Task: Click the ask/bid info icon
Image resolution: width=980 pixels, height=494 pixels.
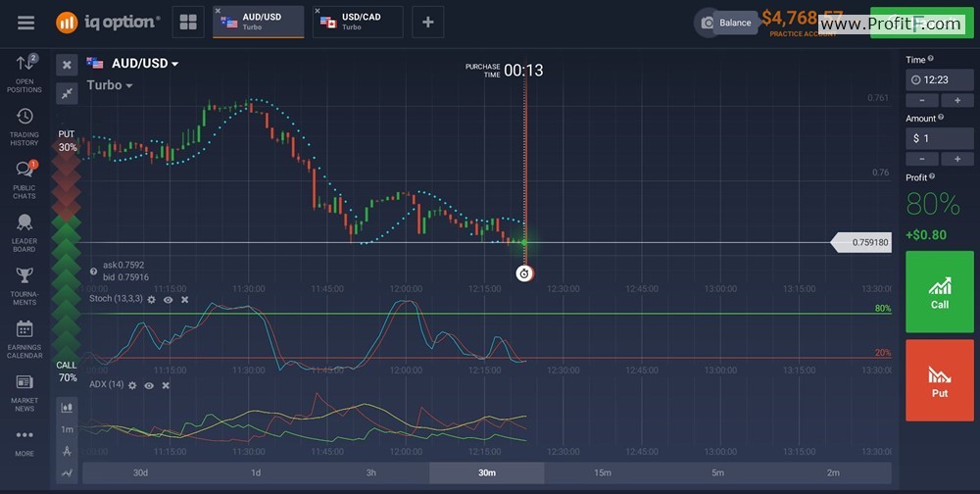Action: tap(94, 272)
